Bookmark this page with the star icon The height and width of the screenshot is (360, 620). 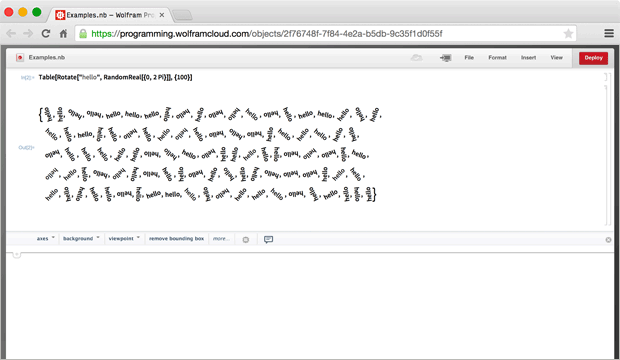568,34
